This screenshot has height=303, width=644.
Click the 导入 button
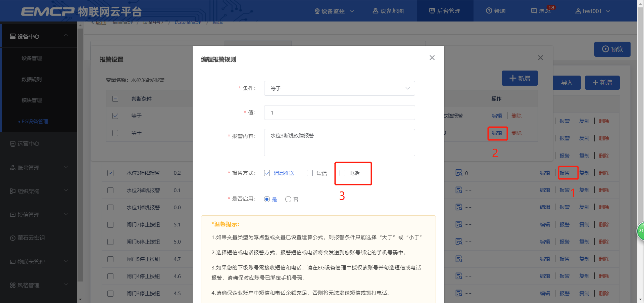[x=567, y=83]
